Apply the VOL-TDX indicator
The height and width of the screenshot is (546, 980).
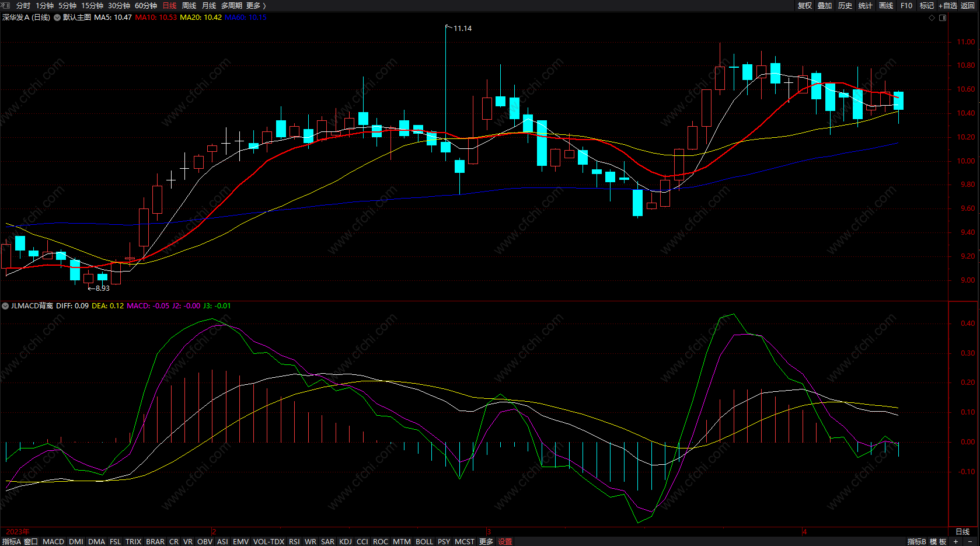pos(269,542)
